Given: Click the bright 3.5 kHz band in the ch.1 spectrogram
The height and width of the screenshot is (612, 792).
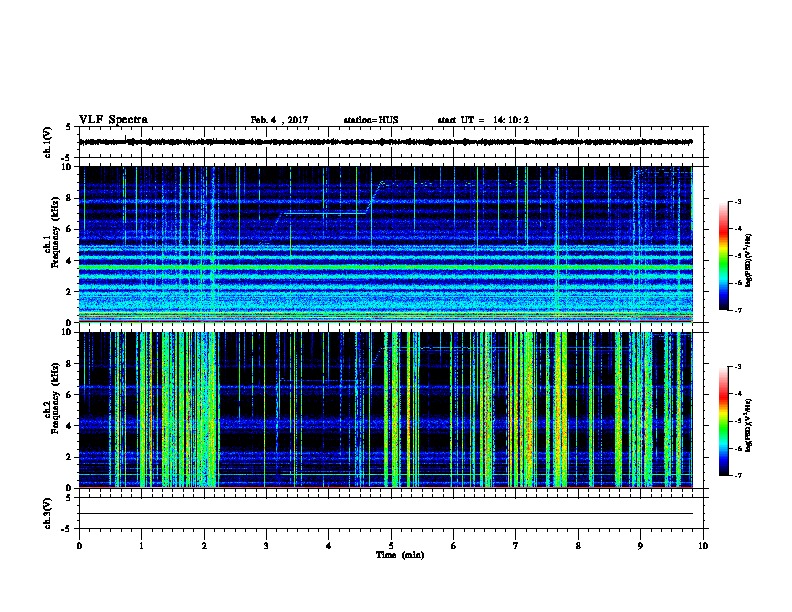Looking at the screenshot, I should [x=386, y=267].
